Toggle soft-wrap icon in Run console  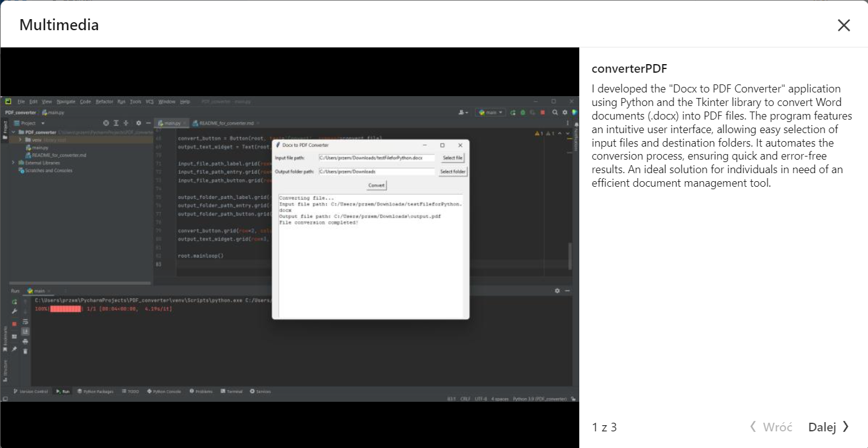(x=25, y=322)
